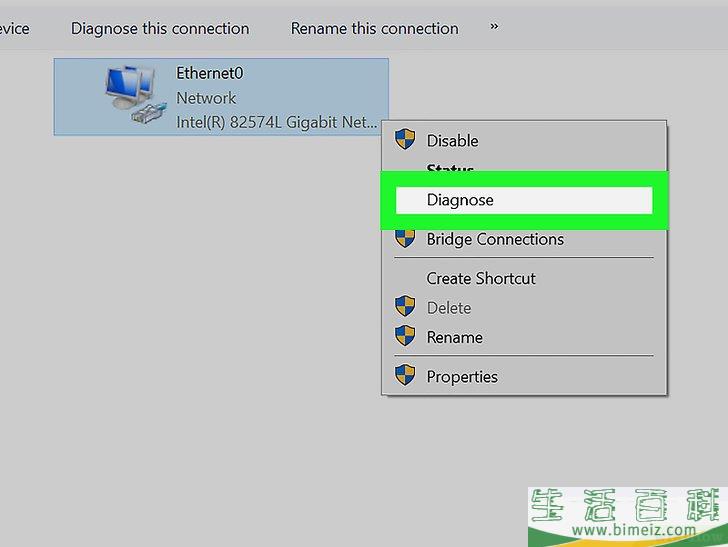Screen dimensions: 728x547
Task: Click the shield icon beside Properties
Action: pos(405,376)
